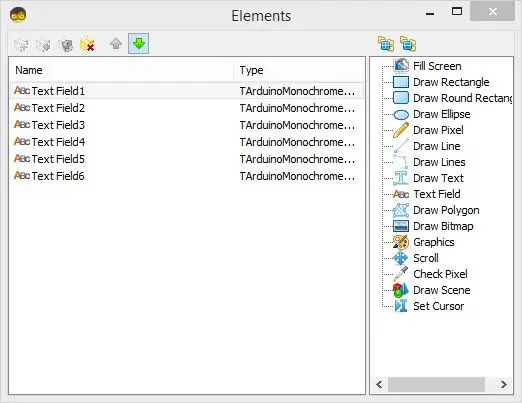Viewport: 522px width, 403px height.
Task: Select Text Field6 row
Action: tap(187, 176)
